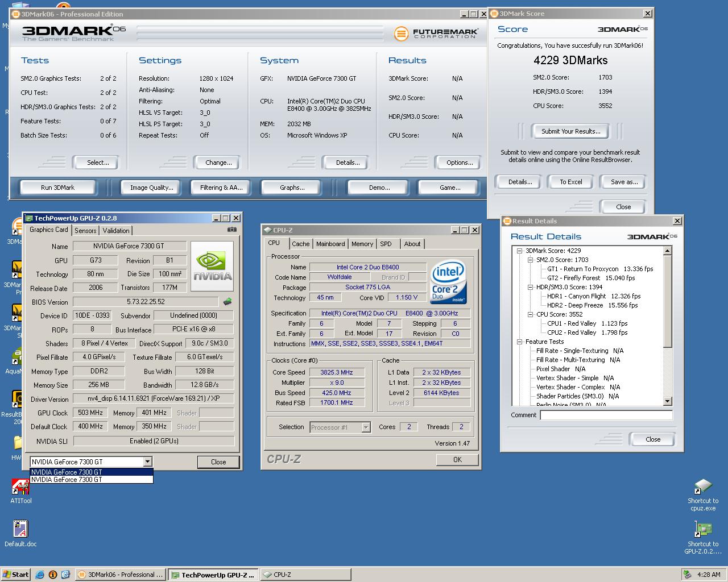This screenshot has width=728, height=582.
Task: Click the GPU-Z title bar icon
Action: (29, 218)
